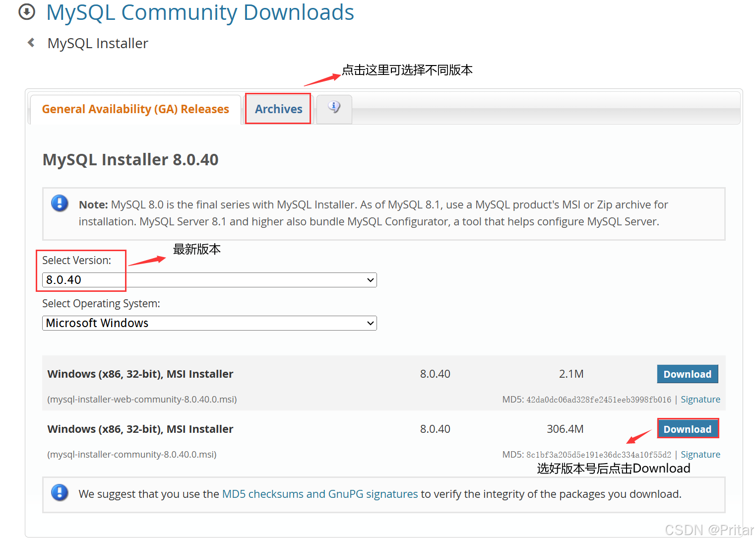Click the blue alert icon beside Note
The width and height of the screenshot is (756, 543).
(x=60, y=203)
